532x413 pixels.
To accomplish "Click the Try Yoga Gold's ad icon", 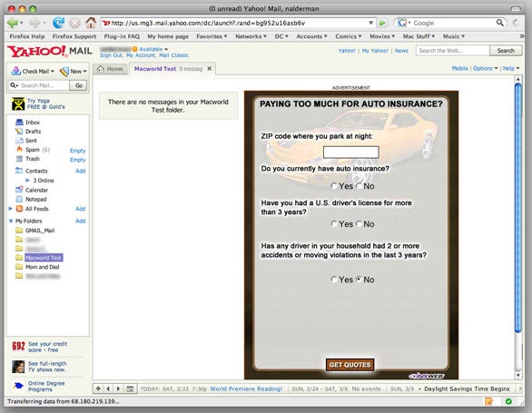I will pos(18,103).
